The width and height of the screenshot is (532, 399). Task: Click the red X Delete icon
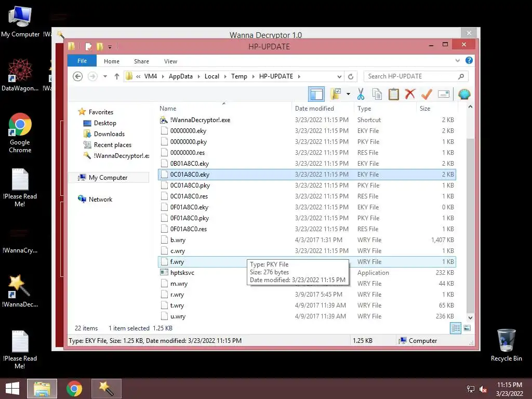coord(410,94)
